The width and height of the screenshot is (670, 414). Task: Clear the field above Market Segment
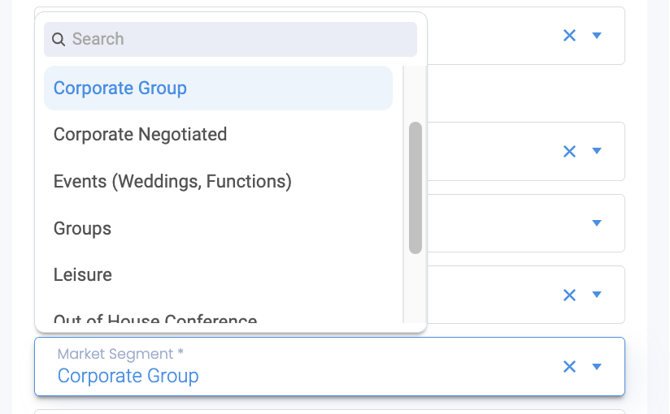[569, 295]
